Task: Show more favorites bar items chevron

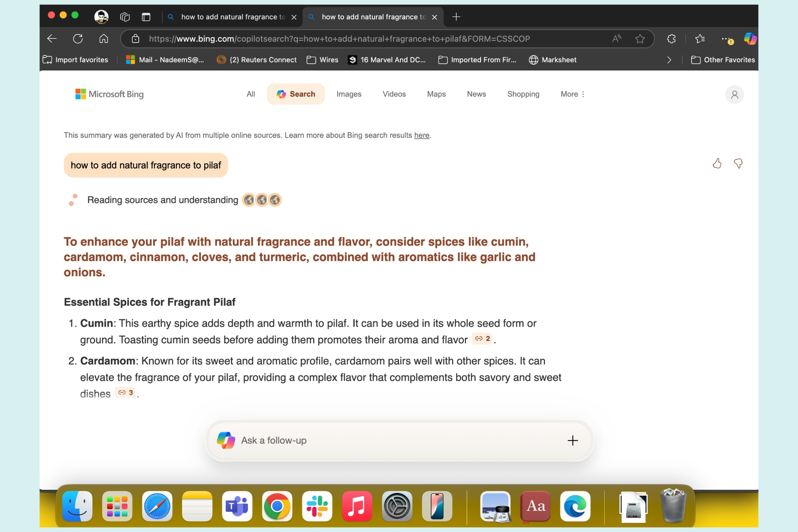Action: coord(669,60)
